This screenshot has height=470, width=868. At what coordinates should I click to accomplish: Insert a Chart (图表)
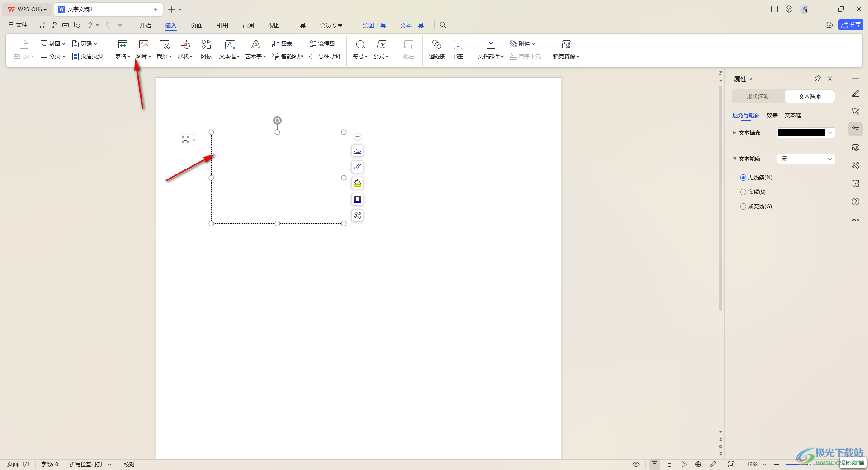tap(282, 44)
